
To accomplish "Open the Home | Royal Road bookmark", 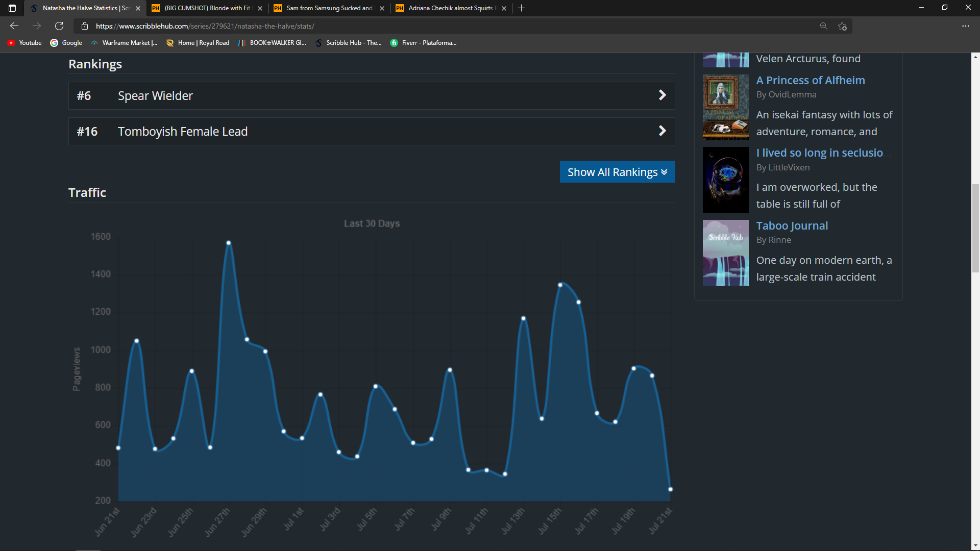I will pyautogui.click(x=198, y=43).
